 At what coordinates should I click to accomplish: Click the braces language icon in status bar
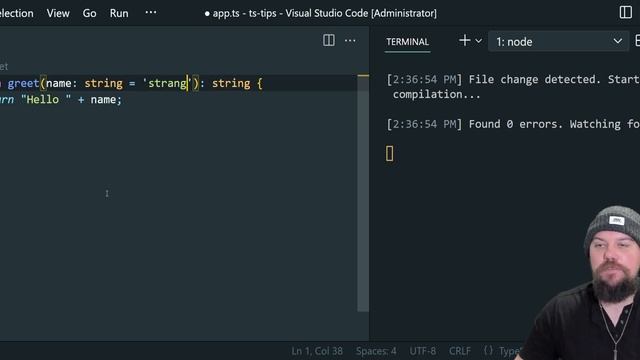(x=488, y=351)
